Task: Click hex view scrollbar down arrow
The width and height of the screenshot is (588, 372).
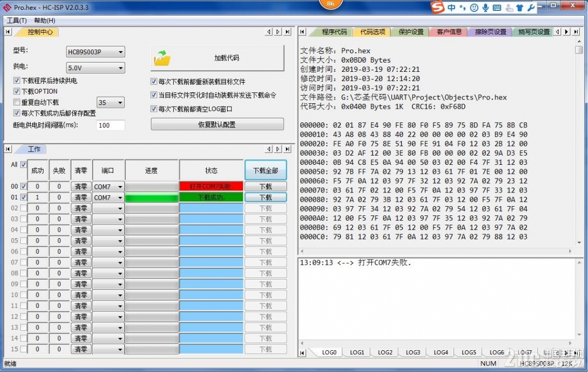Action: pos(579,243)
